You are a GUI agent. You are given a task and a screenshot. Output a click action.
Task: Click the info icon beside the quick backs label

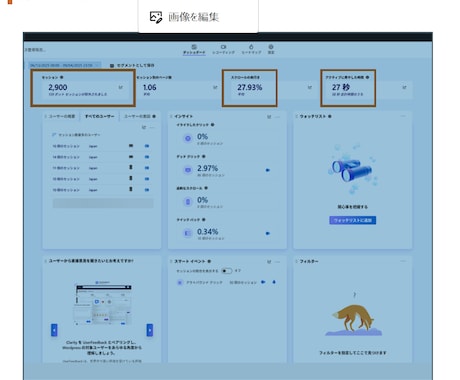coord(204,220)
